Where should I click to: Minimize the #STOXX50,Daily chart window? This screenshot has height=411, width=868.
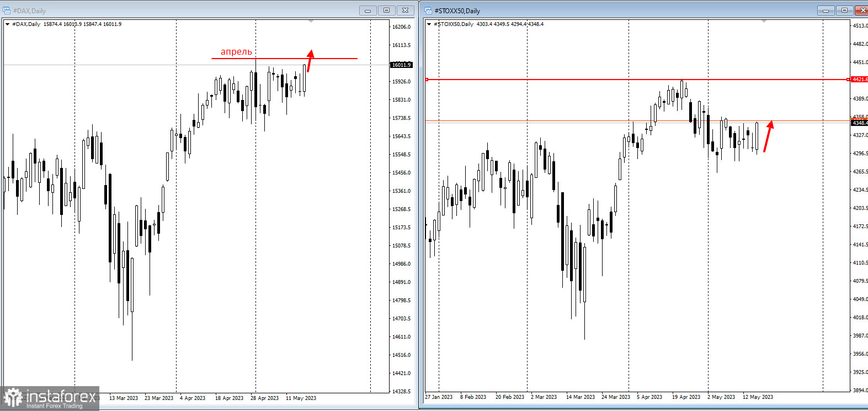826,10
